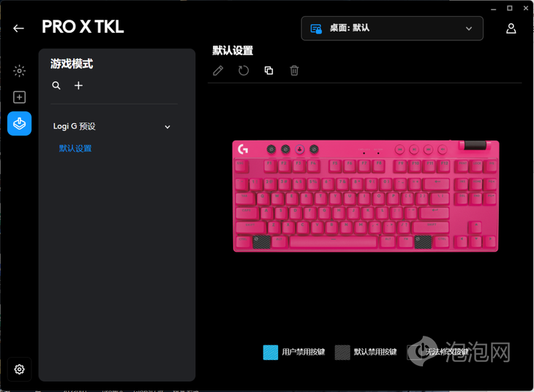Select the 默认设置 preset in the list
Viewport: 534px width, 392px height.
75,148
